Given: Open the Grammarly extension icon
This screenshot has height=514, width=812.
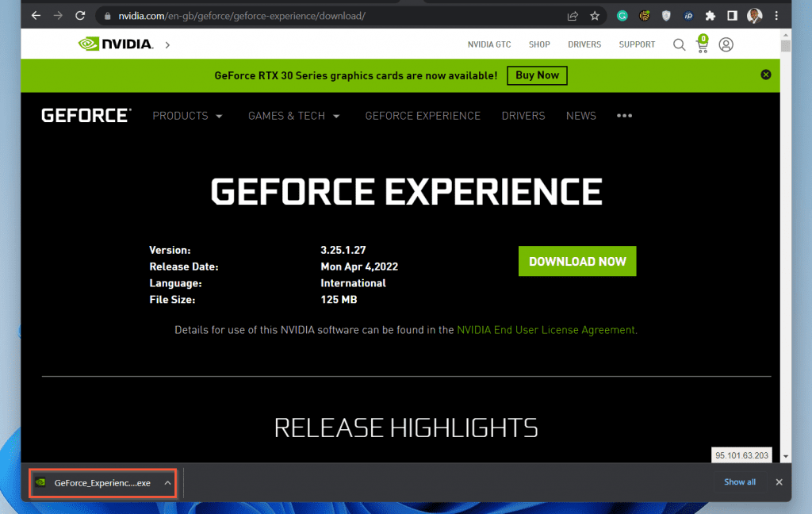Looking at the screenshot, I should (622, 16).
